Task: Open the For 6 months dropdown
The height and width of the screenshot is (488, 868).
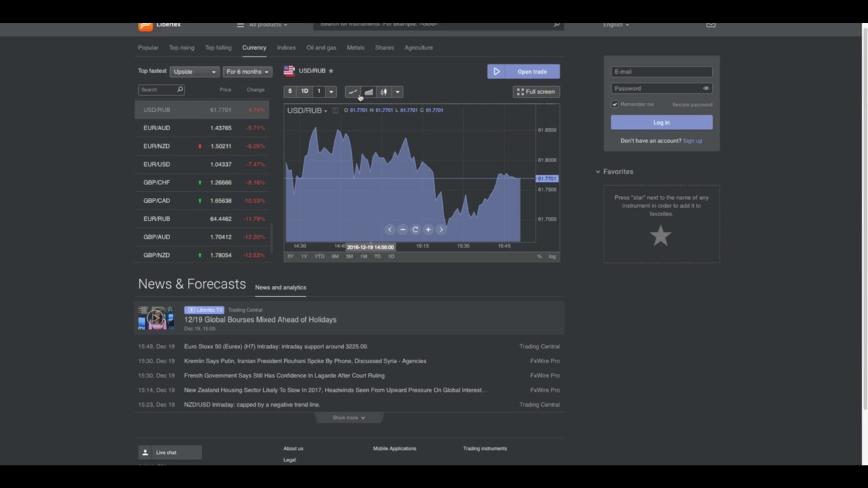Action: pos(248,72)
